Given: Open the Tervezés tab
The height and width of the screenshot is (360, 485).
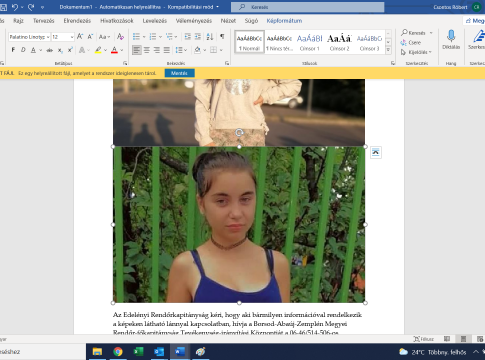Looking at the screenshot, I should [43, 21].
